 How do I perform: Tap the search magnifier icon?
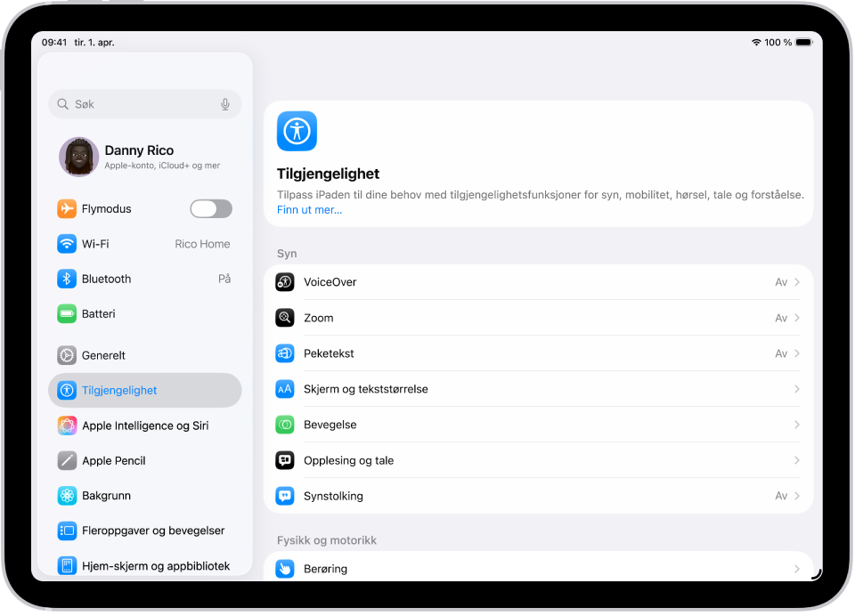coord(62,104)
